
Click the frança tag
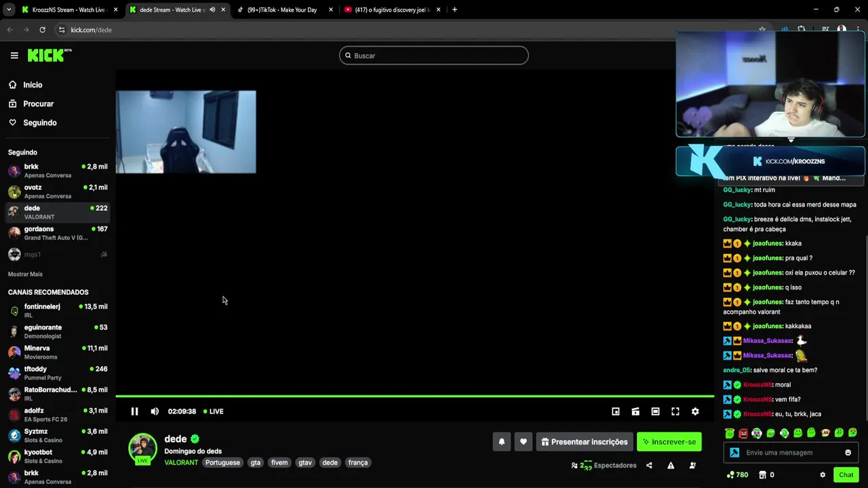pyautogui.click(x=358, y=463)
